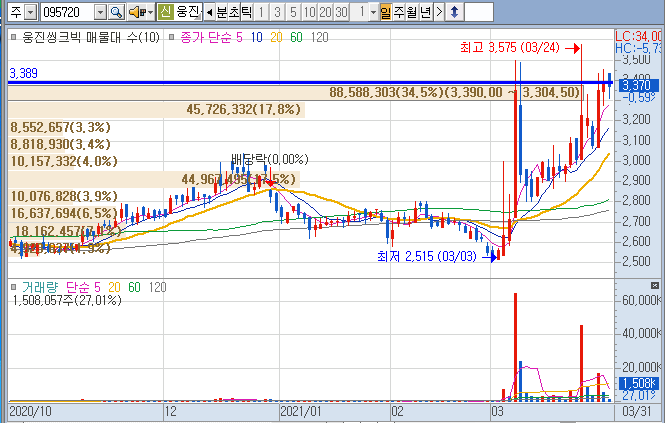Open the stock search magnifier icon
This screenshot has height=423, width=665.
(116, 12)
